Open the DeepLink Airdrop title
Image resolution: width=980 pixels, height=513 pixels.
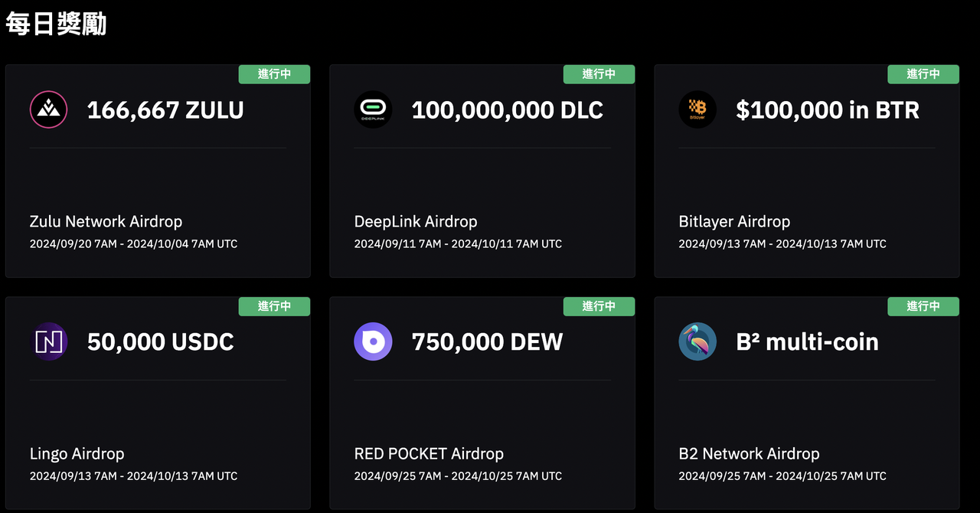[416, 221]
